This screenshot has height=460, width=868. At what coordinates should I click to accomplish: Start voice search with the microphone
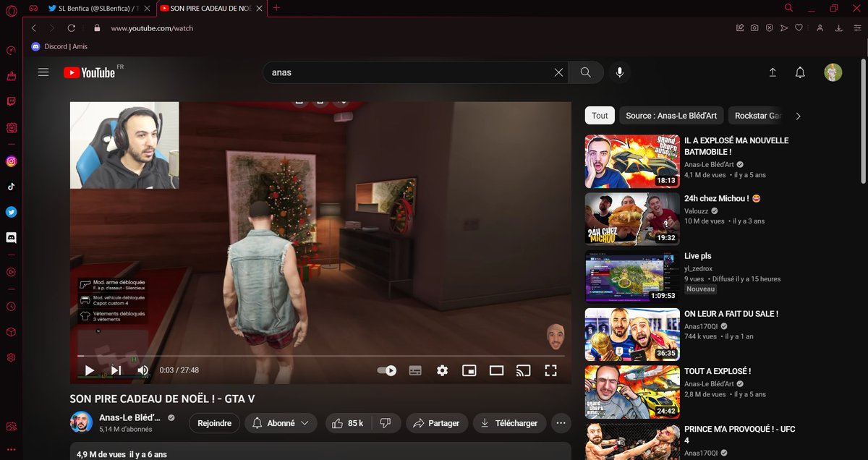(619, 72)
